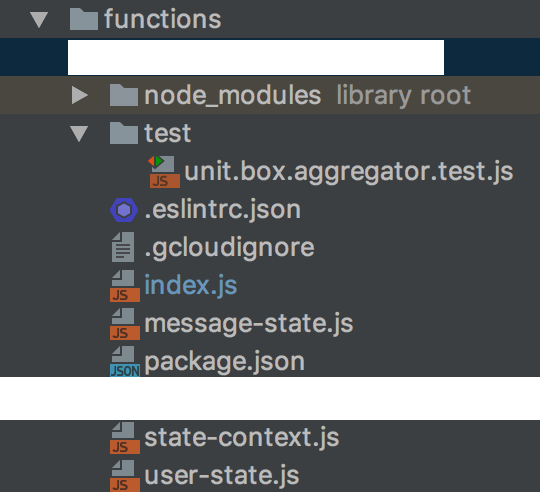Click the message-state.js JS file icon
The height and width of the screenshot is (492, 540).
[x=125, y=324]
